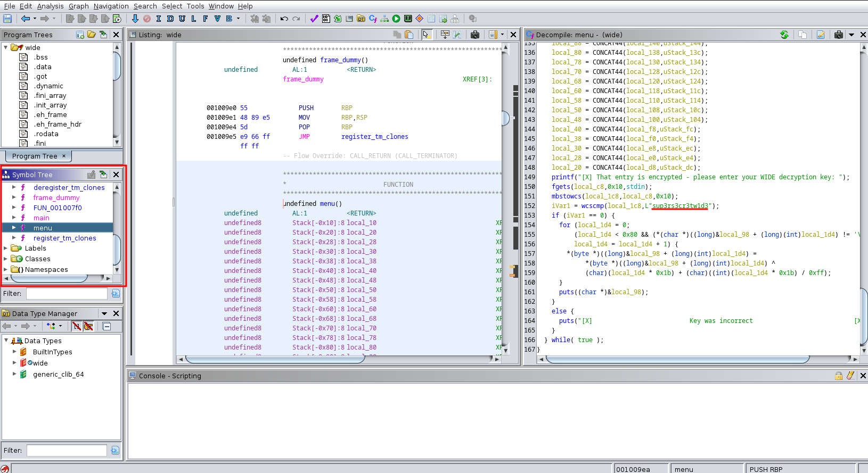This screenshot has width=868, height=473.
Task: Toggle the pointer filter in Data Type Manager
Action: coord(88,326)
